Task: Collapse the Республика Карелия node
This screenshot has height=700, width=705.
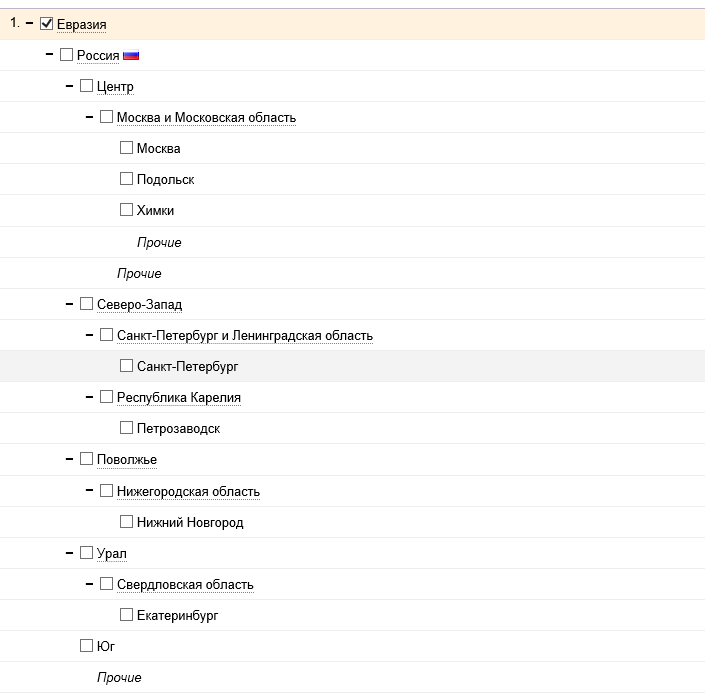Action: tap(89, 397)
